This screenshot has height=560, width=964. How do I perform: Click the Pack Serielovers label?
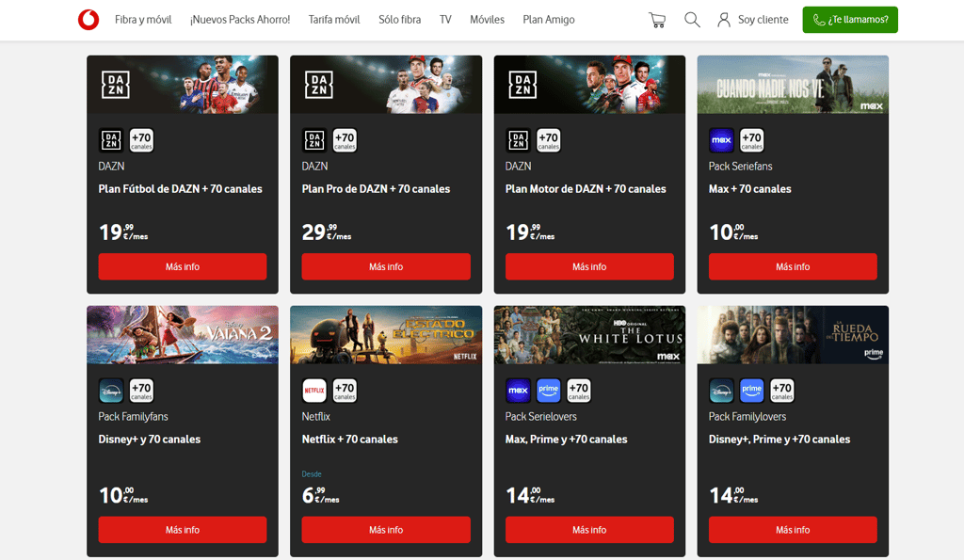click(x=541, y=416)
